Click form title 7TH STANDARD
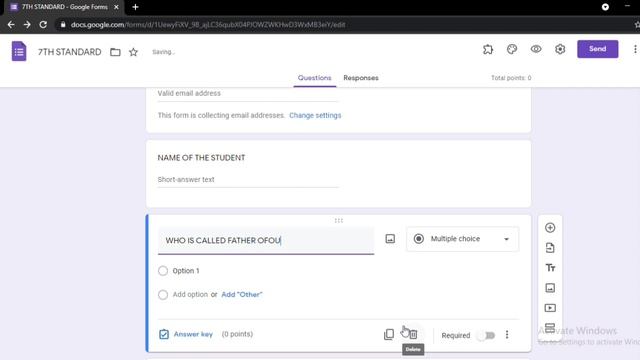This screenshot has width=640, height=360. pos(69,52)
